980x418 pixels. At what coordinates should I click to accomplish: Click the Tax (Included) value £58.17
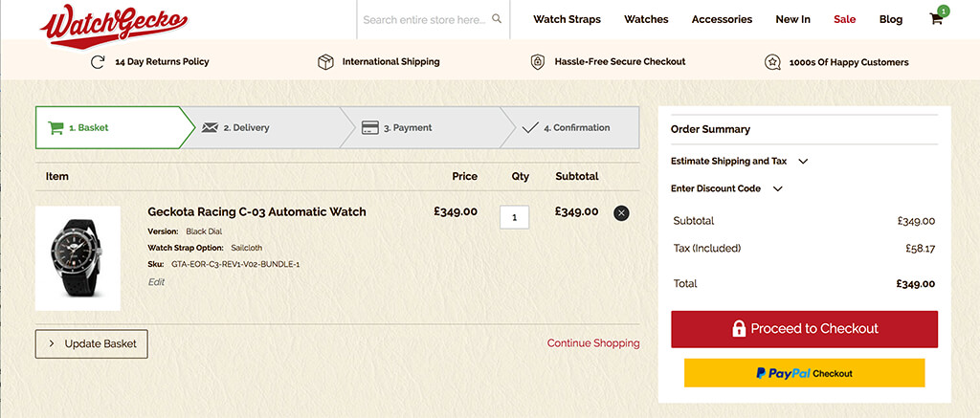click(x=920, y=249)
